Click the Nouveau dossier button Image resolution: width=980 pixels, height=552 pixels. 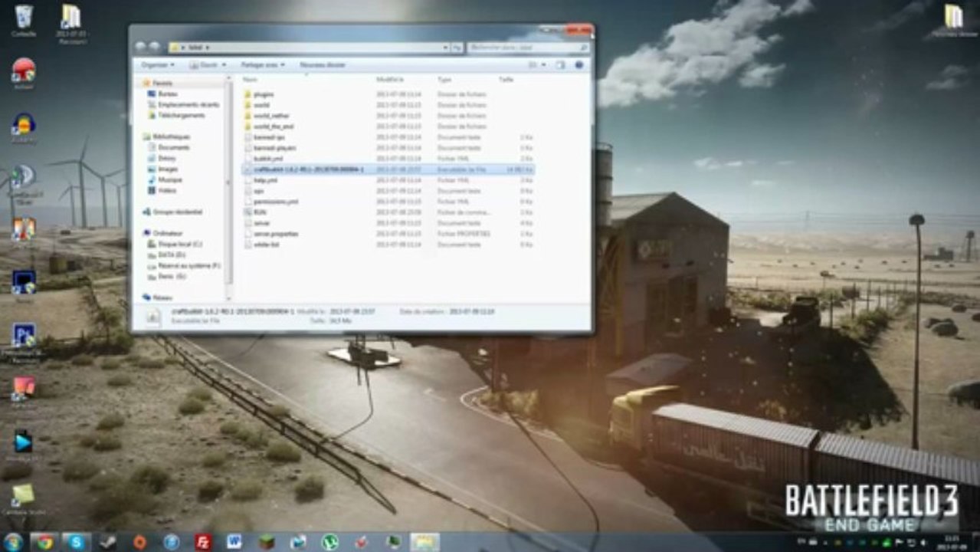click(322, 65)
